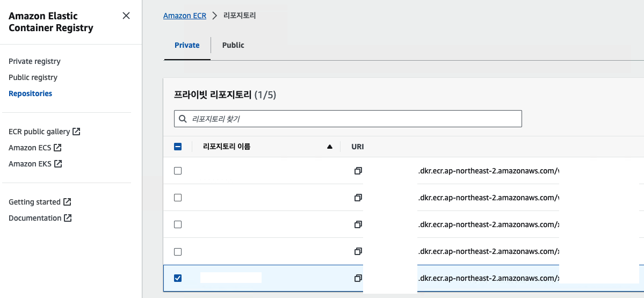Select Repositories in the sidebar
Image resolution: width=644 pixels, height=298 pixels.
31,93
